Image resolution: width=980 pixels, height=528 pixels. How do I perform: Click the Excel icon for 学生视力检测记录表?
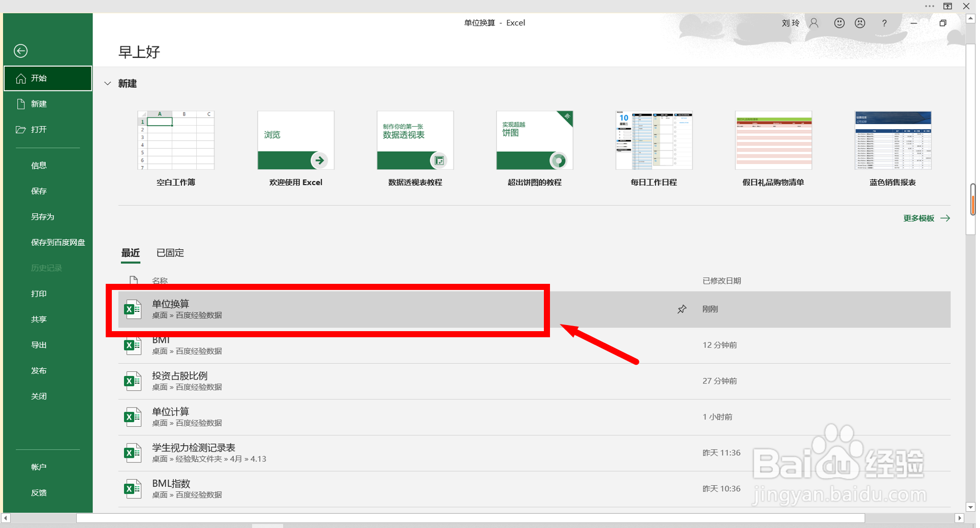133,453
